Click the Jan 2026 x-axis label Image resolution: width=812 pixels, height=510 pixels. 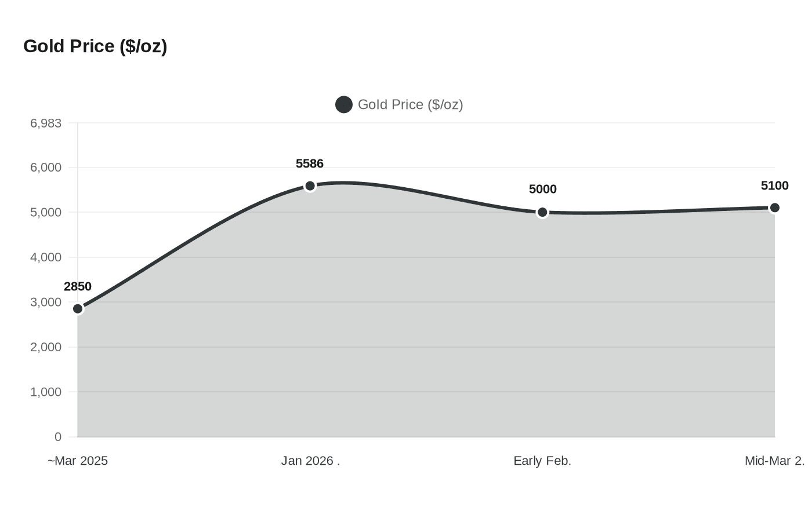click(x=310, y=461)
